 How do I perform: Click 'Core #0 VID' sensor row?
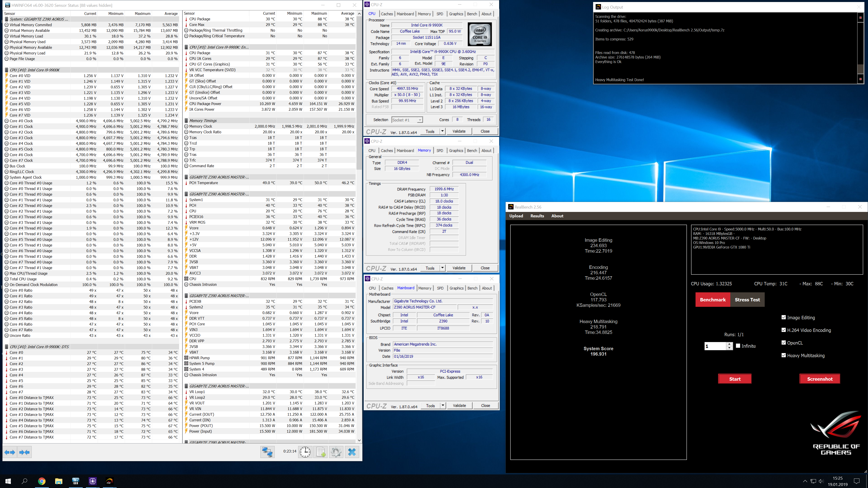point(91,75)
